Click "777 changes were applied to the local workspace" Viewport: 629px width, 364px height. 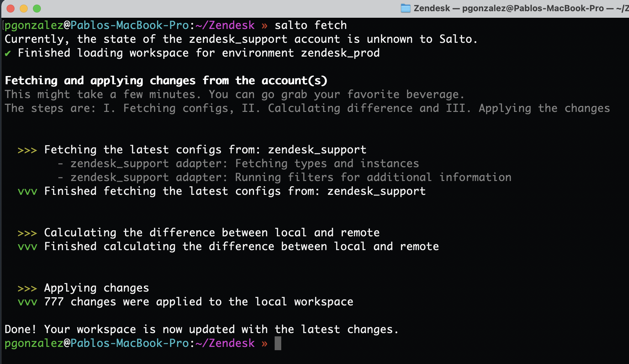tap(199, 302)
